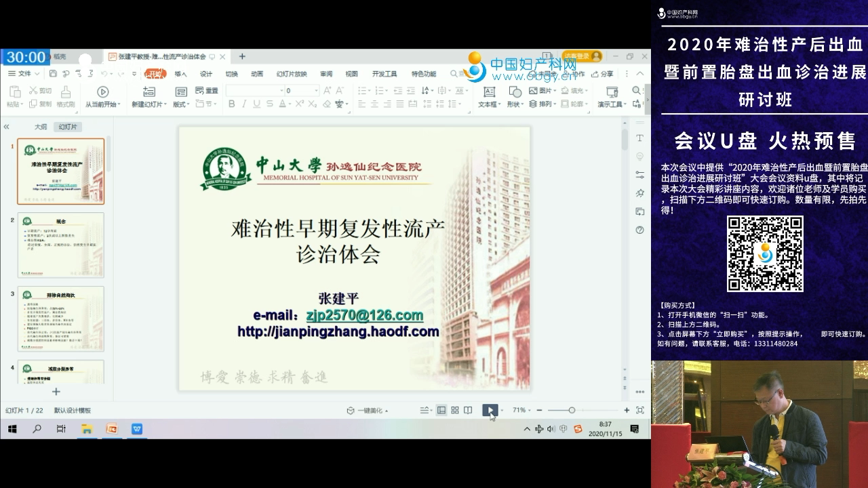Click the 新建幻灯片 new slide icon
Image resolution: width=868 pixels, height=488 pixels.
149,92
